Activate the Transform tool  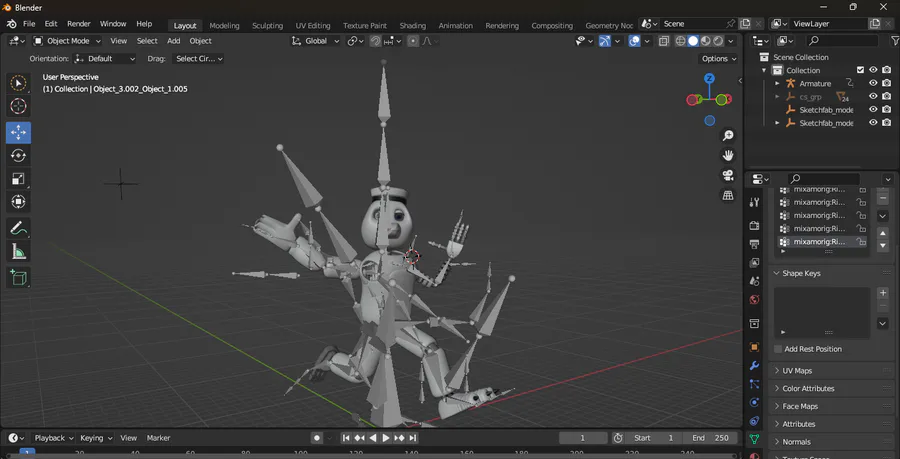point(18,201)
